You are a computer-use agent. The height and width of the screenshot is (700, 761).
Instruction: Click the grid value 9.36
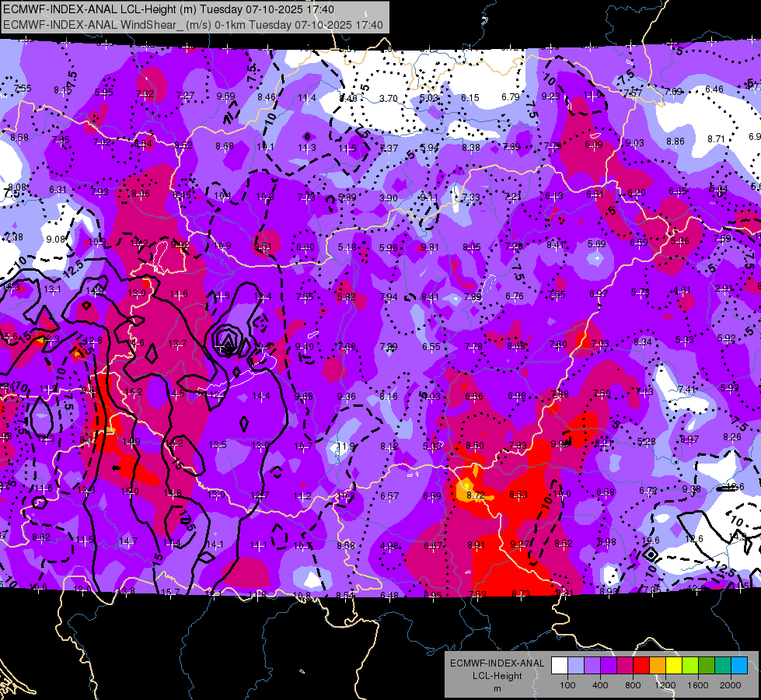pyautogui.click(x=346, y=397)
